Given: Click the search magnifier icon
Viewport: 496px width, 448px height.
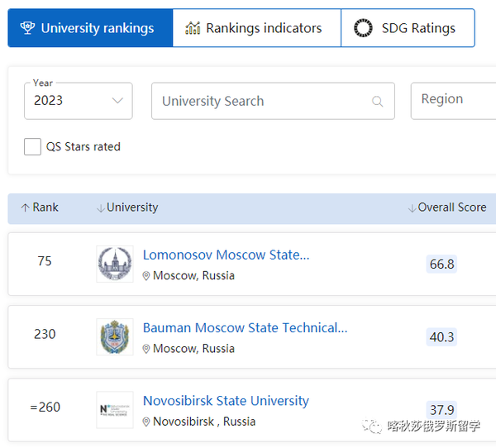Looking at the screenshot, I should tap(378, 102).
